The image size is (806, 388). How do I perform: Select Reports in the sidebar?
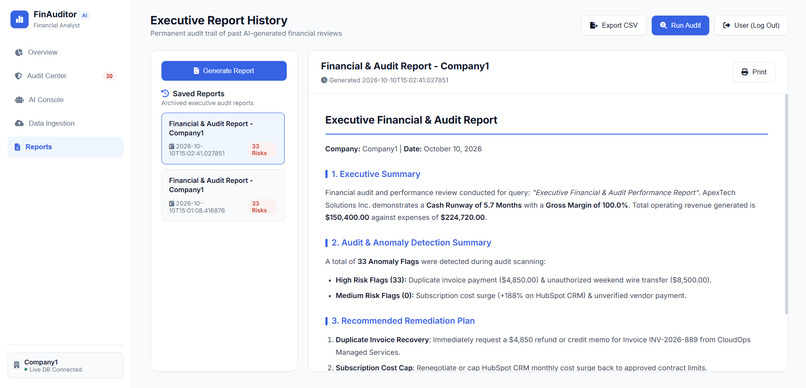point(65,147)
